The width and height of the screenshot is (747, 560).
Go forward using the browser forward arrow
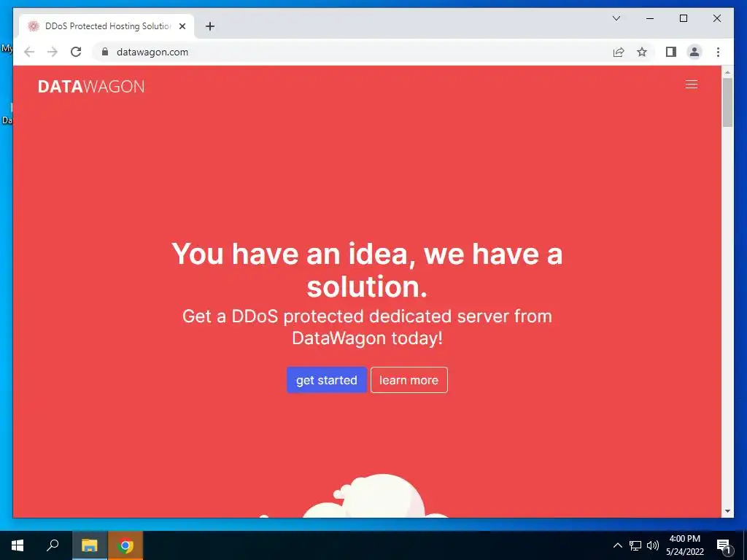[x=53, y=52]
